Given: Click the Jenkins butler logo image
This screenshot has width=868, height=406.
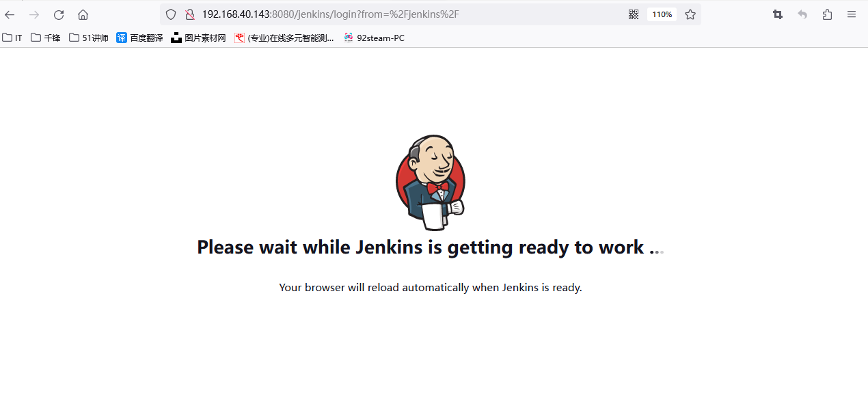Looking at the screenshot, I should click(x=431, y=182).
